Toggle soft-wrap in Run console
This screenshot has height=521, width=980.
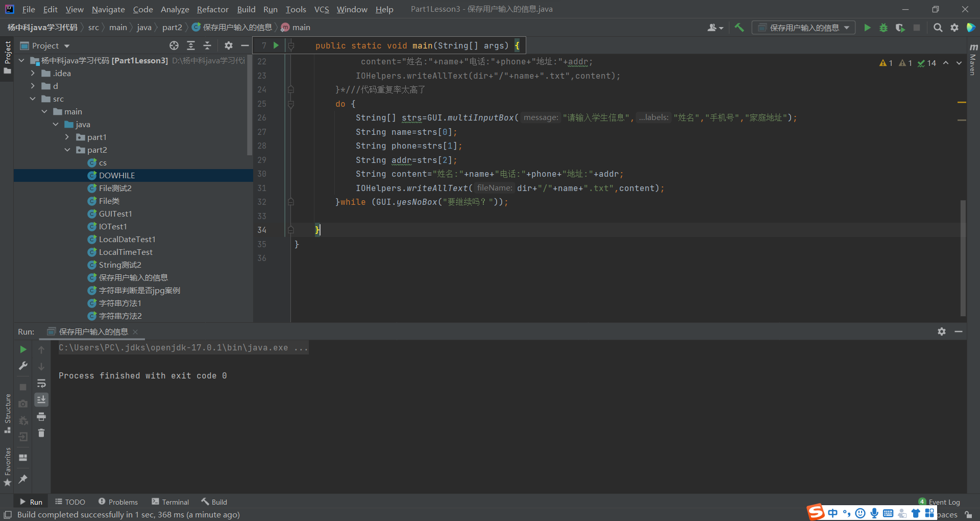tap(41, 383)
